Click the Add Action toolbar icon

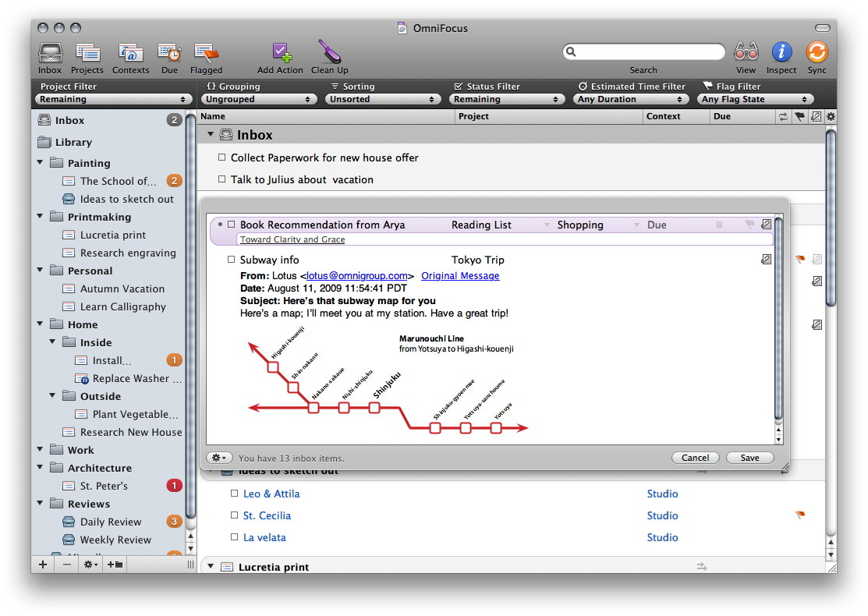click(280, 54)
